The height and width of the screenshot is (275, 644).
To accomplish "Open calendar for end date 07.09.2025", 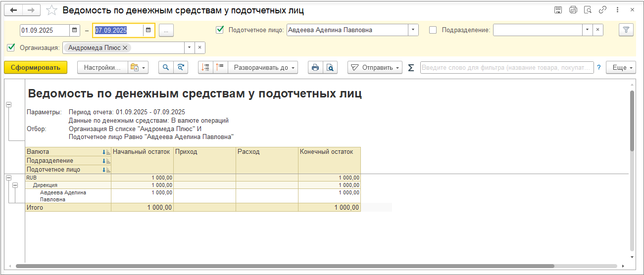I will tap(148, 30).
